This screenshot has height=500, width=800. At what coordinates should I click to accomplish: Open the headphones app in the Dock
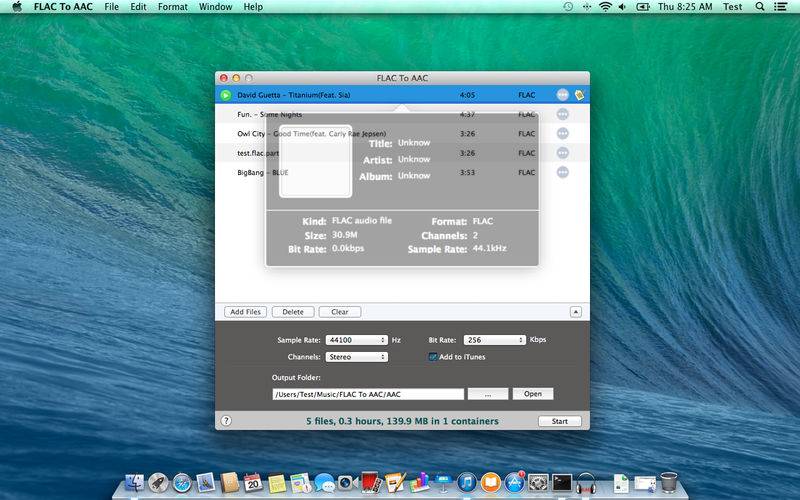[x=586, y=482]
